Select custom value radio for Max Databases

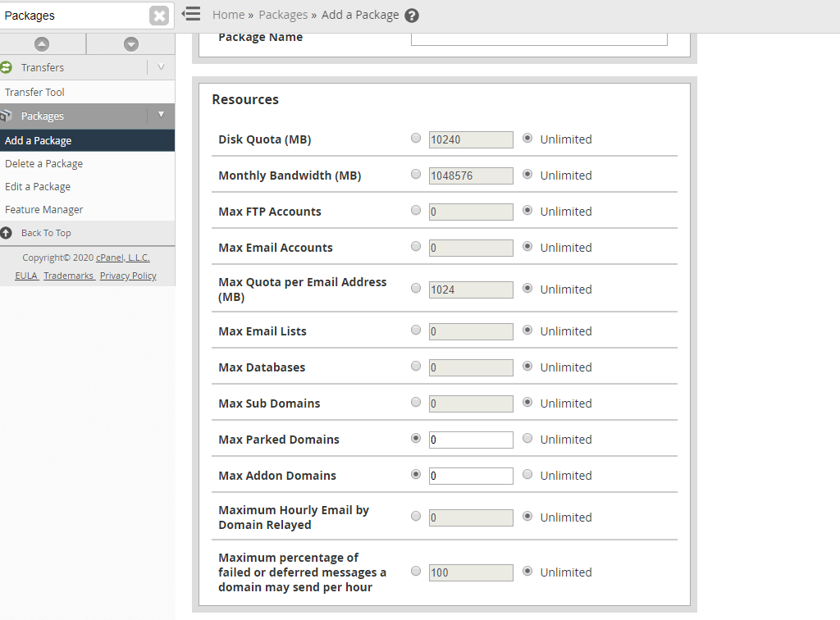coord(416,367)
